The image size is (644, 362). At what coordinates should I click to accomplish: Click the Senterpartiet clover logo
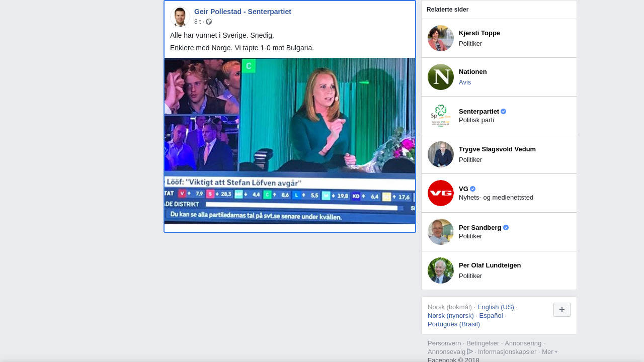click(x=441, y=116)
